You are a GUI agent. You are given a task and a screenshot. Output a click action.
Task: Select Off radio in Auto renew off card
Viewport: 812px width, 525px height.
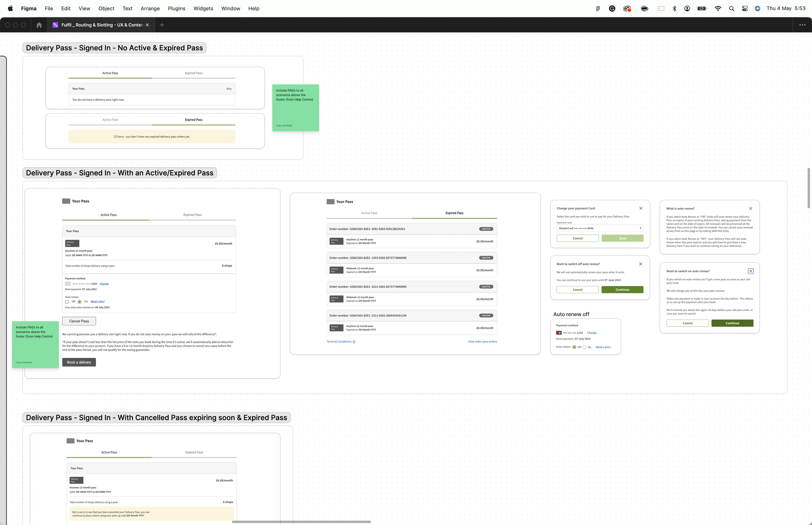point(574,347)
